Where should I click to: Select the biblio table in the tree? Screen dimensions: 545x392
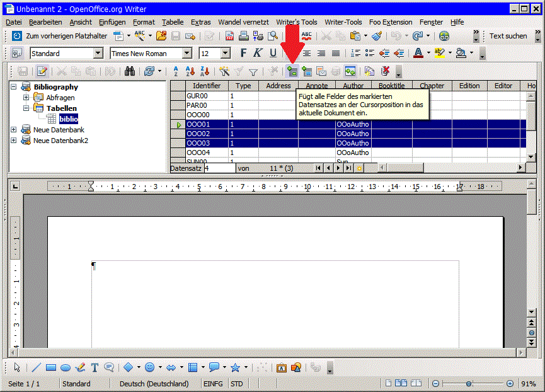[69, 119]
